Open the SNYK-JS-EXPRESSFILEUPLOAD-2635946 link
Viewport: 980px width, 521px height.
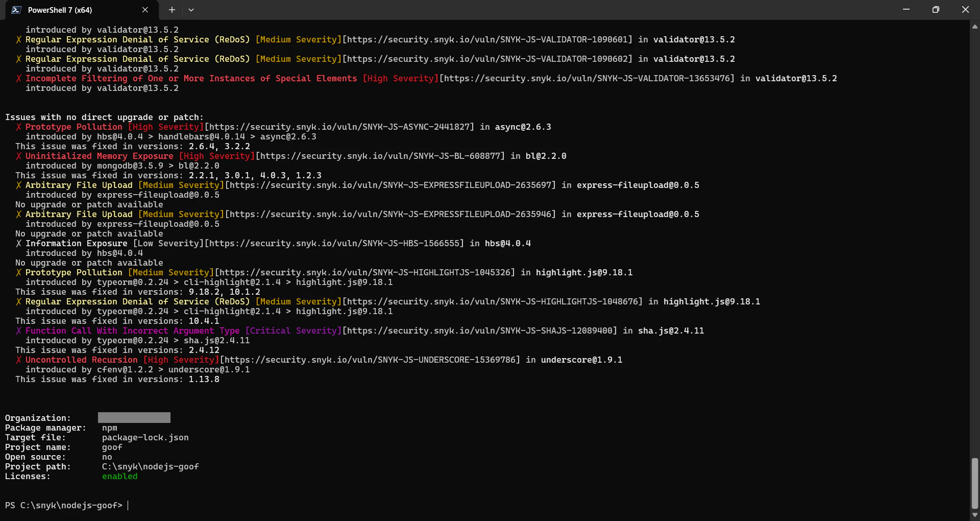point(390,215)
